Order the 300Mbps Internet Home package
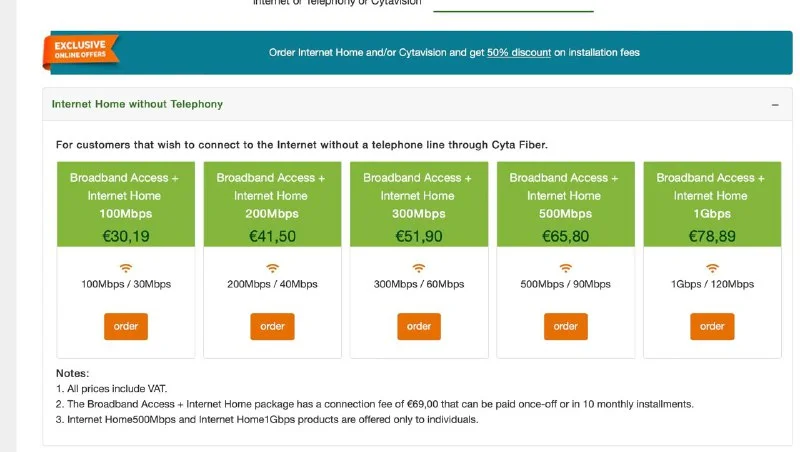Screen dimensions: 800x452 (419, 326)
